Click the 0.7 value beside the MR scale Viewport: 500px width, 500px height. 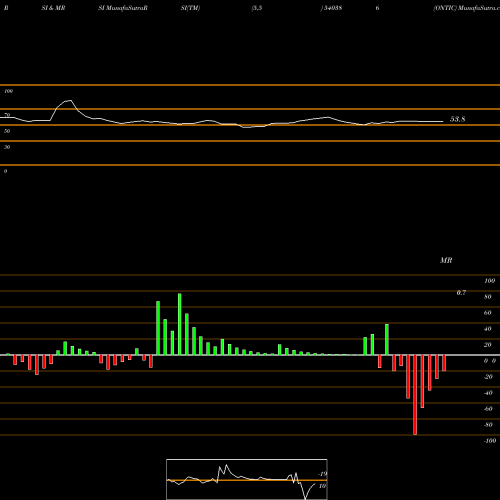(461, 293)
